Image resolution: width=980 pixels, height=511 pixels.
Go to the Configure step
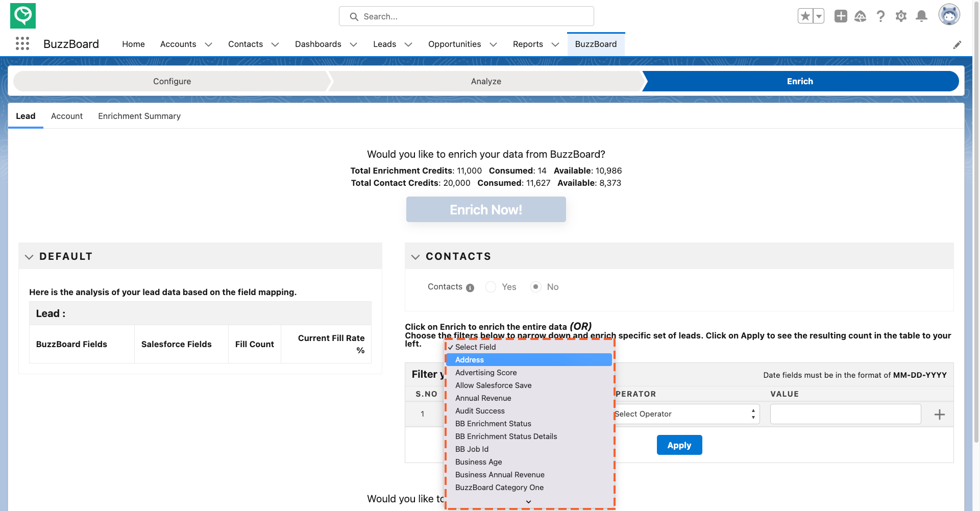172,81
